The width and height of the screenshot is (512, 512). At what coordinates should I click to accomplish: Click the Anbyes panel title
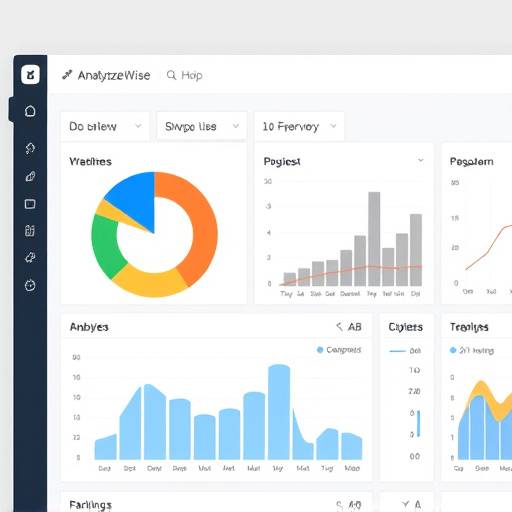89,327
